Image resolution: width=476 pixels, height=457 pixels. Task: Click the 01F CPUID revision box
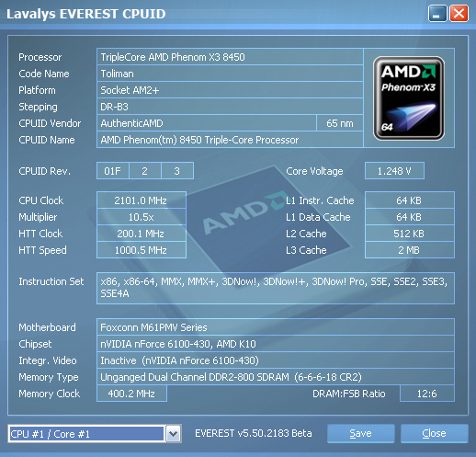click(x=113, y=171)
